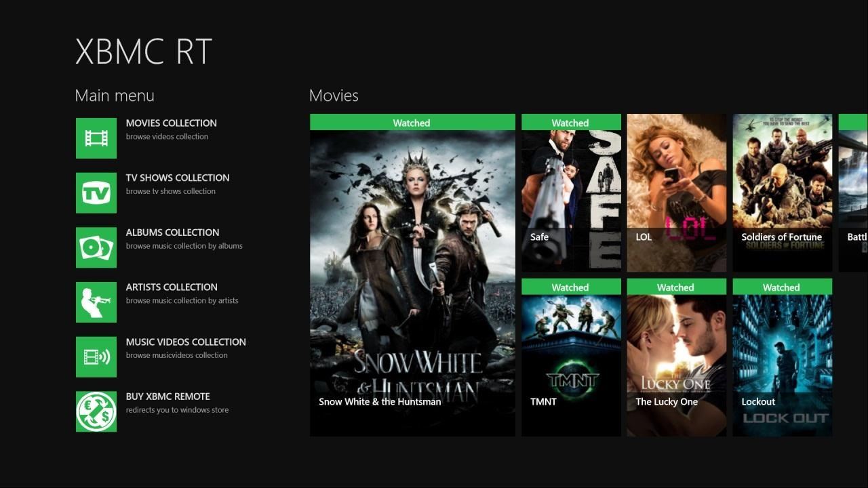Open the Soldiers of Fortune movie tile
The image size is (868, 488).
(x=783, y=193)
